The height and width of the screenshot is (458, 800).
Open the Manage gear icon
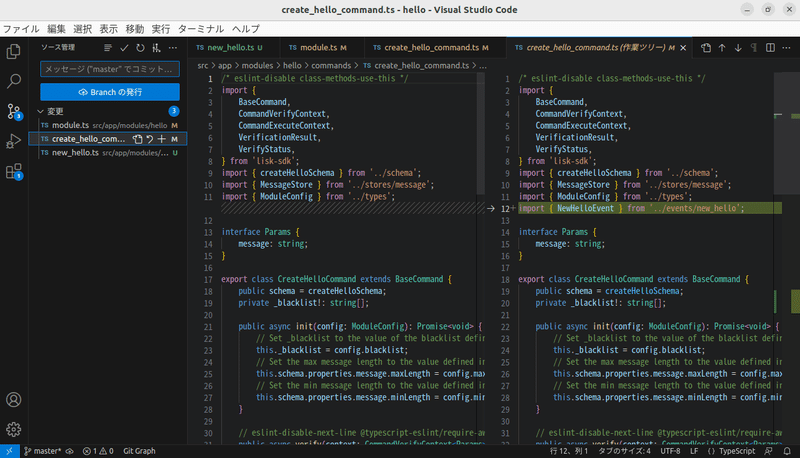[14, 429]
